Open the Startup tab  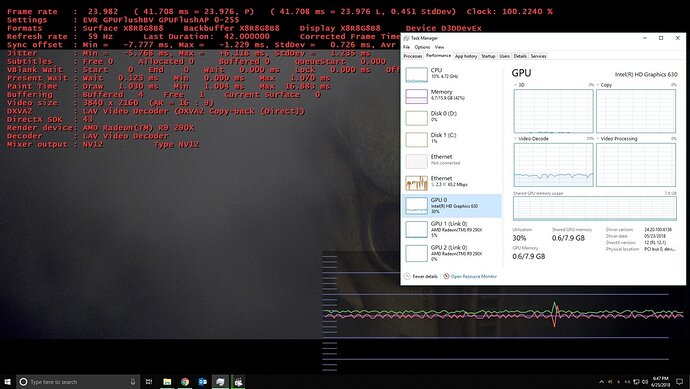[x=488, y=56]
